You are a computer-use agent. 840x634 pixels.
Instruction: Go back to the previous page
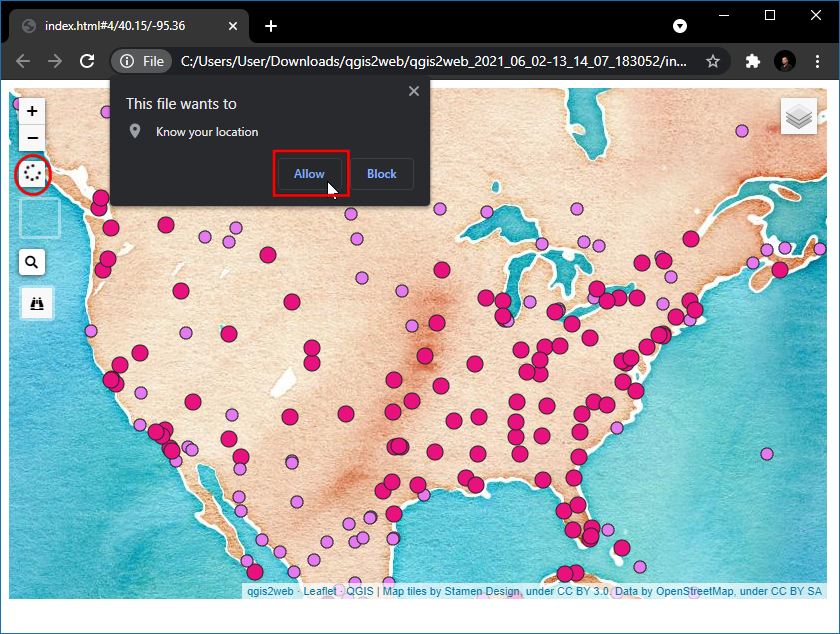(23, 61)
